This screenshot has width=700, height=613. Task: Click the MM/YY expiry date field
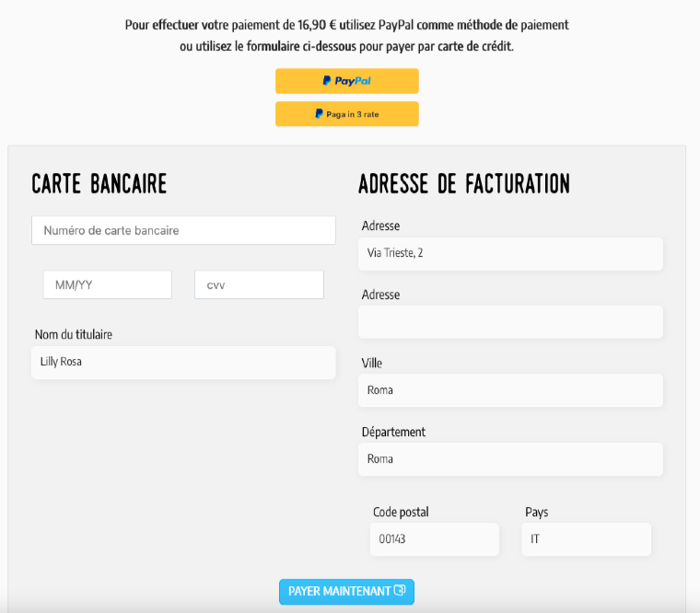[107, 285]
